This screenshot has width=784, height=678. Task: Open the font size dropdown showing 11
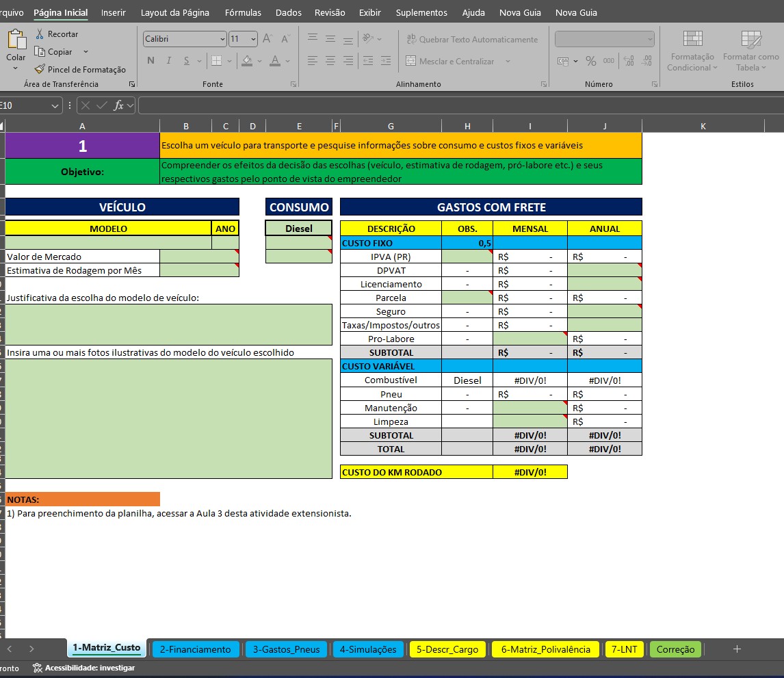point(253,39)
